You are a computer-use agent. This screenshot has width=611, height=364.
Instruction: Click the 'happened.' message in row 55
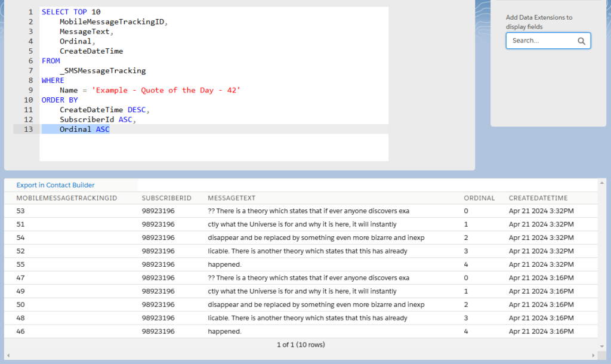224,264
